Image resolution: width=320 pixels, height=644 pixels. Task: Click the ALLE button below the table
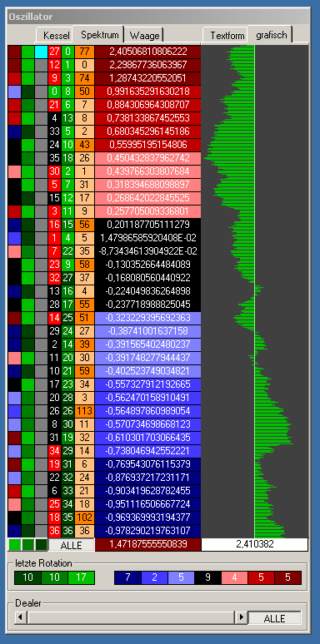coord(72,545)
